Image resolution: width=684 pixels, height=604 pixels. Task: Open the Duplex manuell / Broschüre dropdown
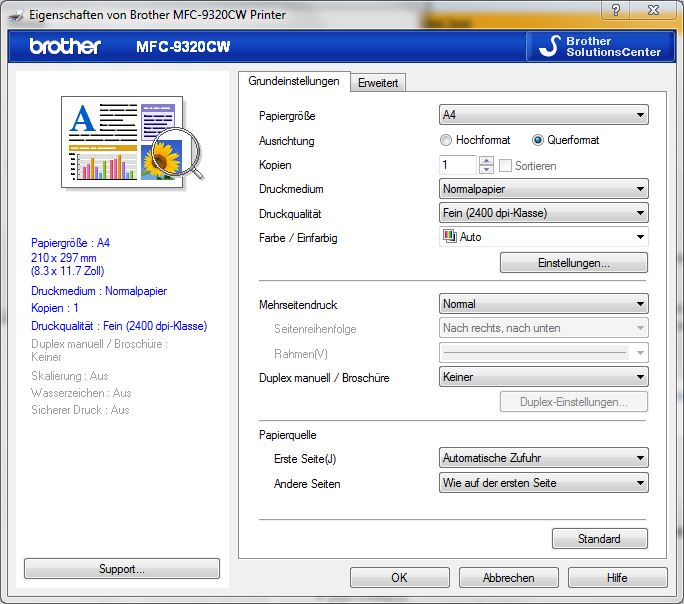(x=544, y=377)
